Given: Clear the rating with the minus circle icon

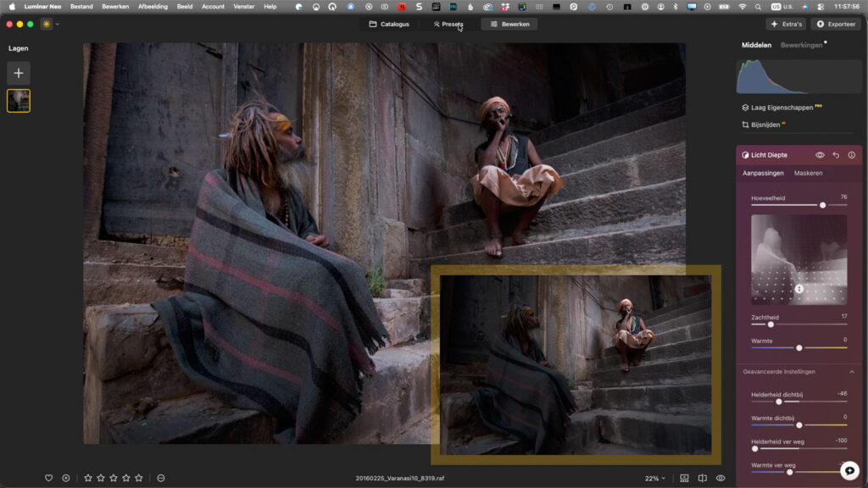Looking at the screenshot, I should [x=161, y=478].
